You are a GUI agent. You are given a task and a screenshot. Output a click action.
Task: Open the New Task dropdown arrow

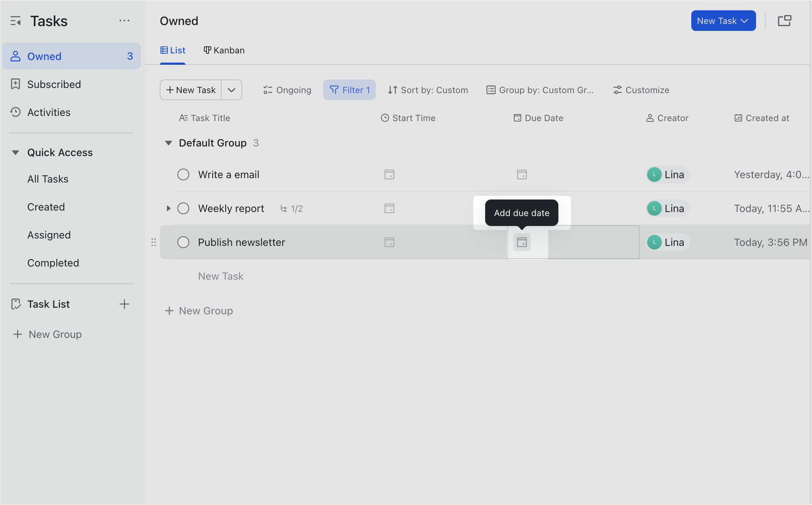coord(232,89)
